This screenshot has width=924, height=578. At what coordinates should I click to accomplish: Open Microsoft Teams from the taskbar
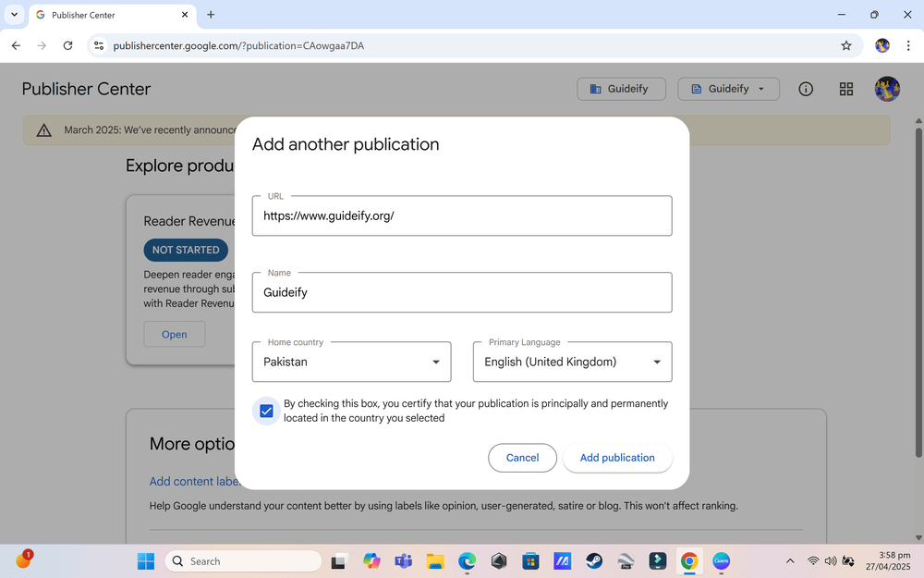tap(403, 561)
